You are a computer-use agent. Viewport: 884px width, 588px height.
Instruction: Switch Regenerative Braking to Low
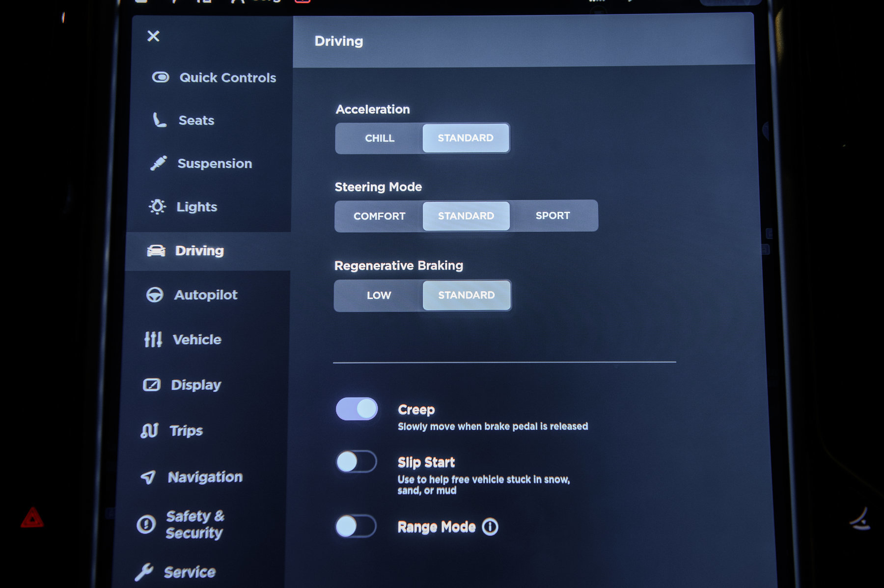point(379,295)
